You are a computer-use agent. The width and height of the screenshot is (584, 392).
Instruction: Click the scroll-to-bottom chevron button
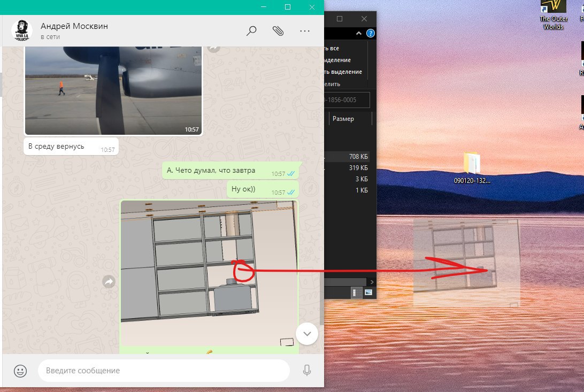point(307,334)
